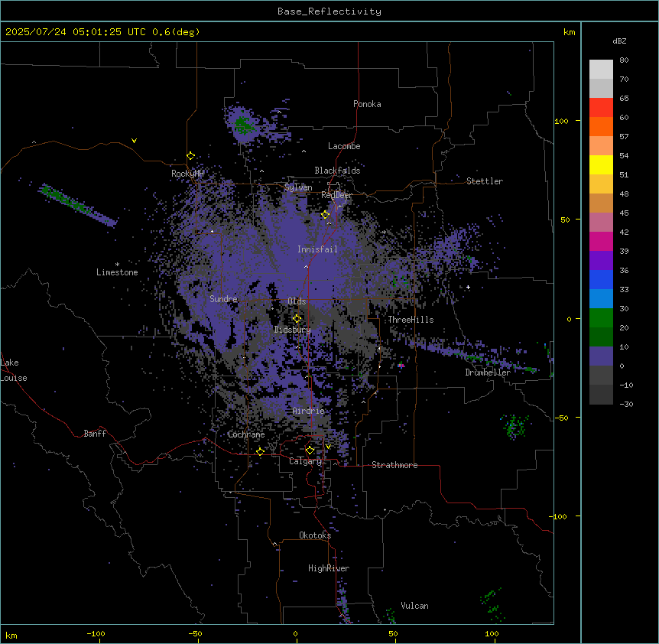659x644 pixels.
Task: Select the Sundre city label
Action: click(x=223, y=299)
